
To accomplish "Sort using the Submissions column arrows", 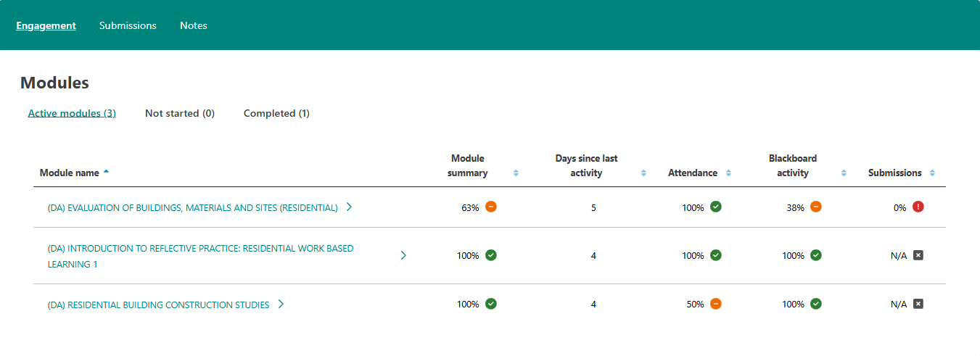I will pos(932,173).
